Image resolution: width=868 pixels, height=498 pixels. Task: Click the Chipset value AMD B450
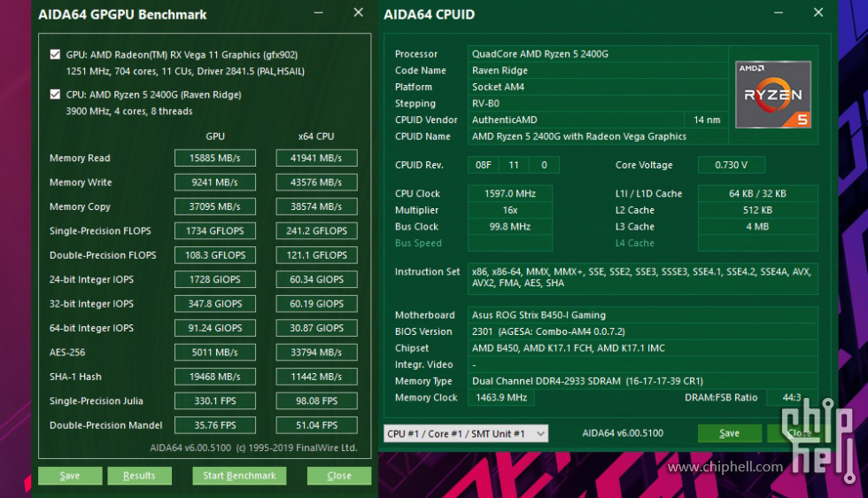tap(643, 348)
